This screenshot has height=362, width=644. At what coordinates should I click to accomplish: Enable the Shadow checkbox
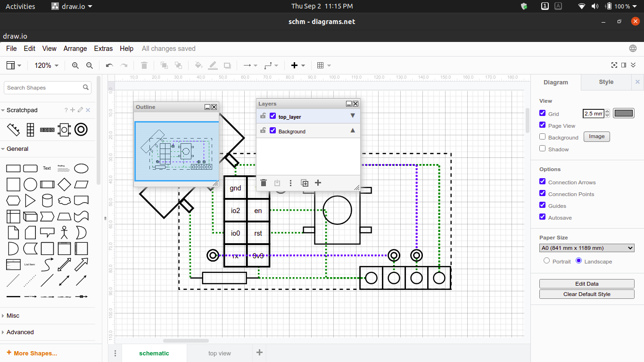(x=543, y=148)
